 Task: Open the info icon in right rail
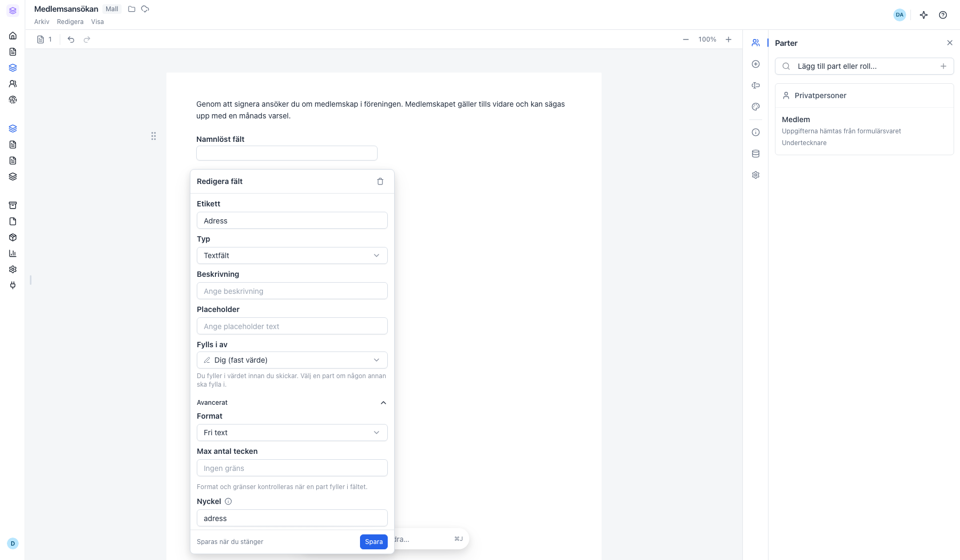coord(756,132)
